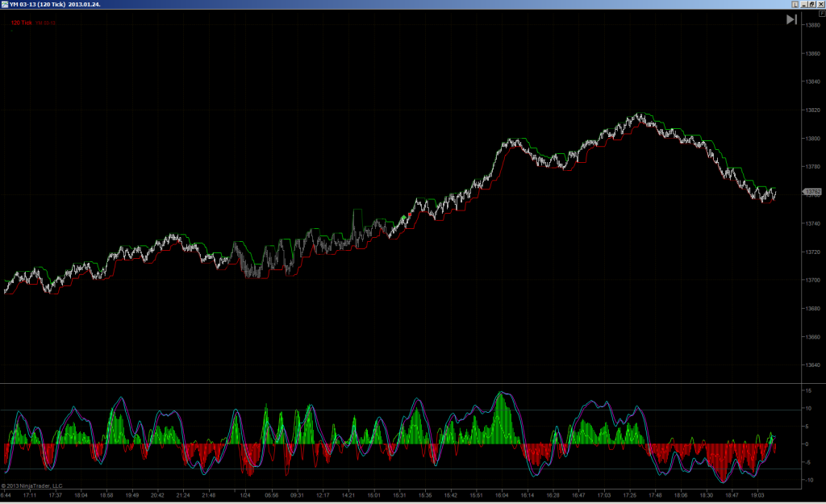Click time axis label 14:21
Screen dimensions: 826x504
[348, 495]
